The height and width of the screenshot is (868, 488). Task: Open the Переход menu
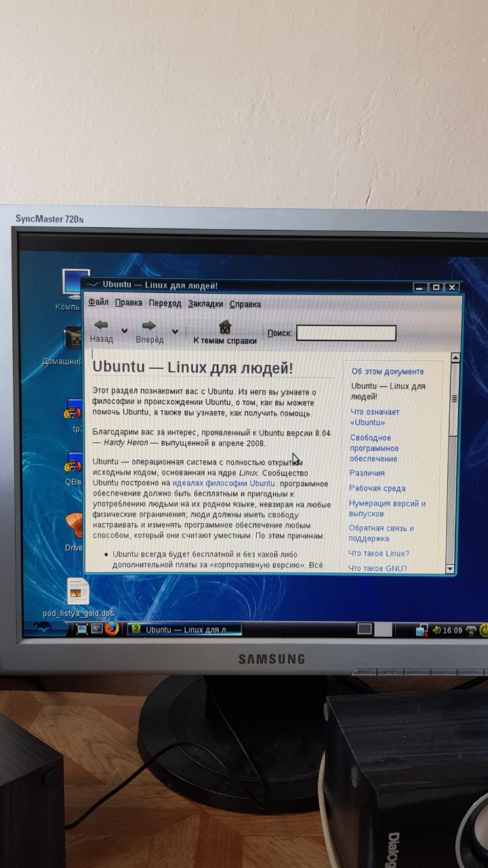(x=165, y=303)
